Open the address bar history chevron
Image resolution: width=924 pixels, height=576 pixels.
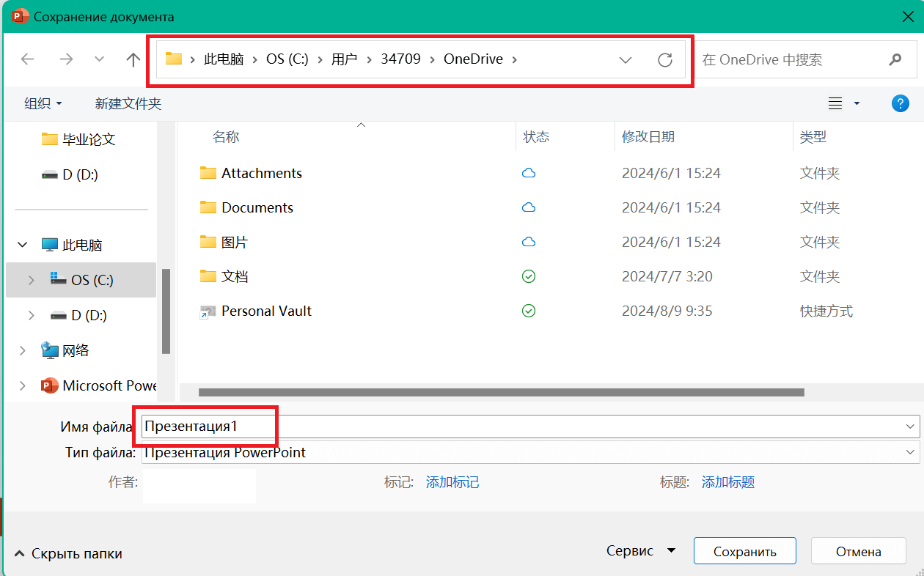point(625,59)
